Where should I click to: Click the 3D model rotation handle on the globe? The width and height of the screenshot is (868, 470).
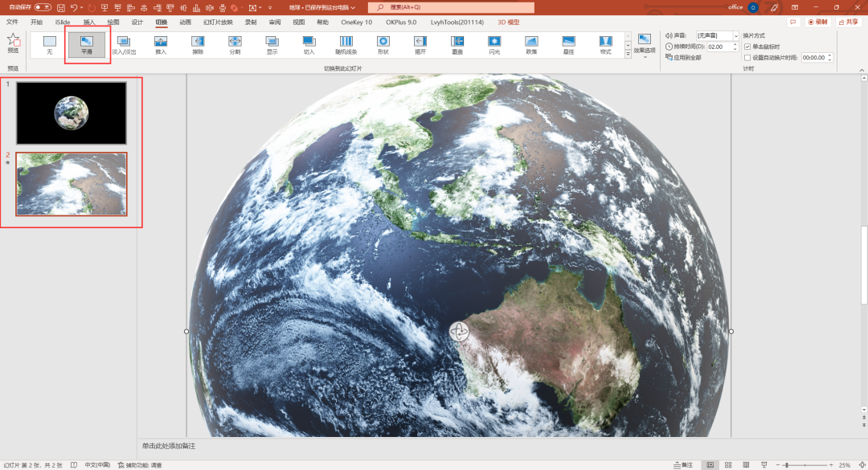(x=459, y=332)
